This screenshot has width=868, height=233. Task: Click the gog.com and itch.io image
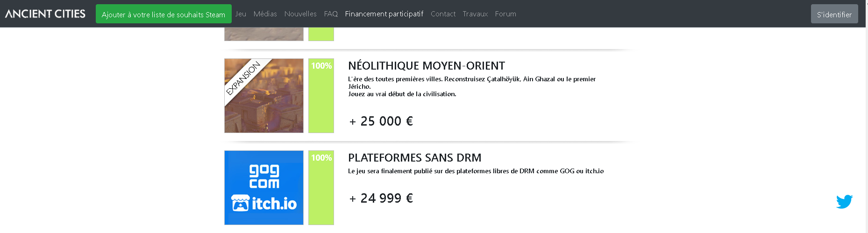pos(264,188)
